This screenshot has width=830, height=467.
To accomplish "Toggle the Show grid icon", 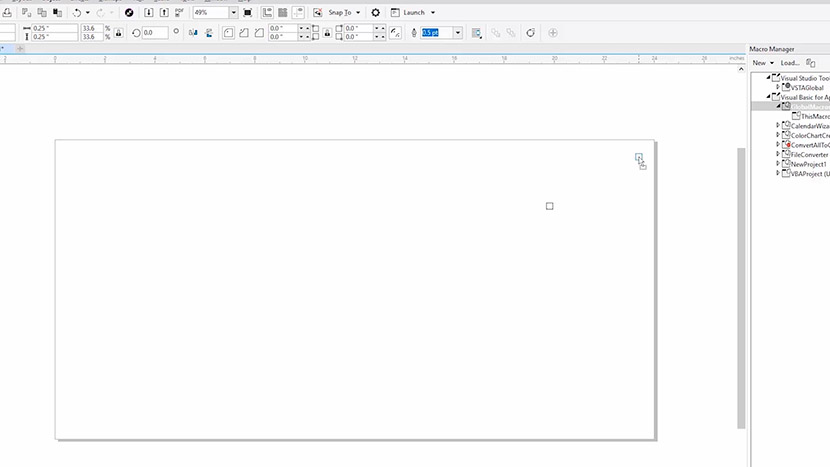I will coord(283,13).
